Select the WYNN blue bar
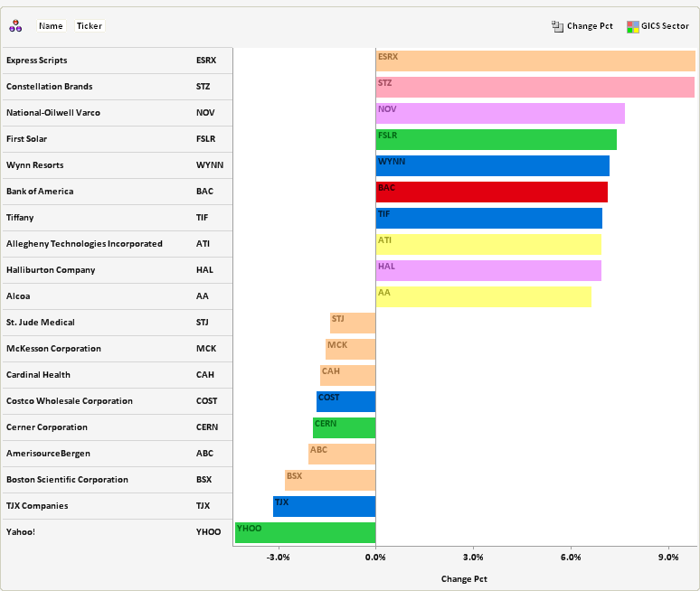Screen dimensions: 700x591 pyautogui.click(x=492, y=166)
